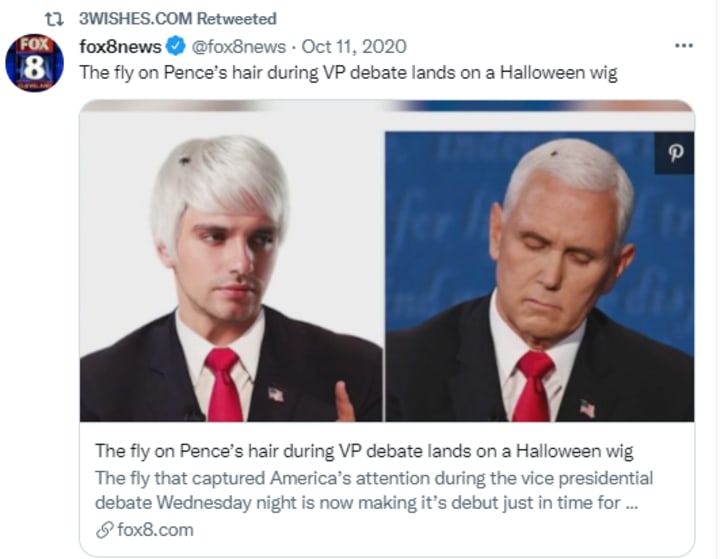Open the fox8.com domain link
720x559 pixels.
[x=155, y=530]
